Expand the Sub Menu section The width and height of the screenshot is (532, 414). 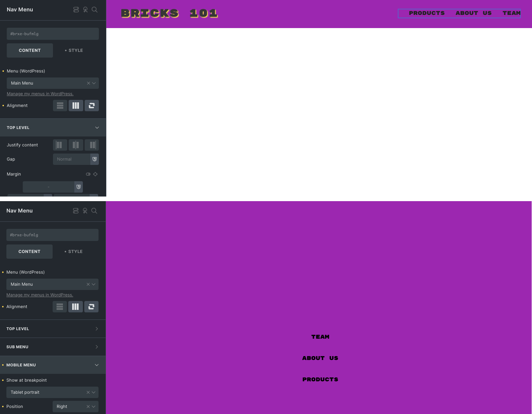[x=53, y=347]
